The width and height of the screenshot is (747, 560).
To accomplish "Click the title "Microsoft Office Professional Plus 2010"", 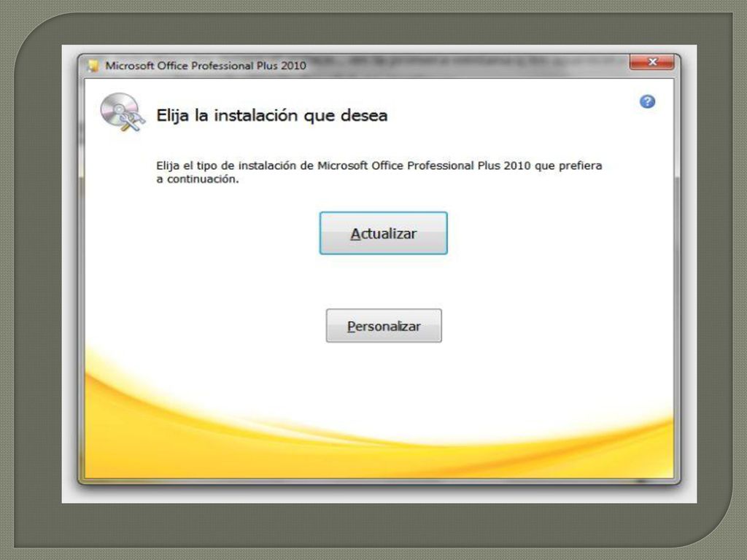I will tap(205, 66).
